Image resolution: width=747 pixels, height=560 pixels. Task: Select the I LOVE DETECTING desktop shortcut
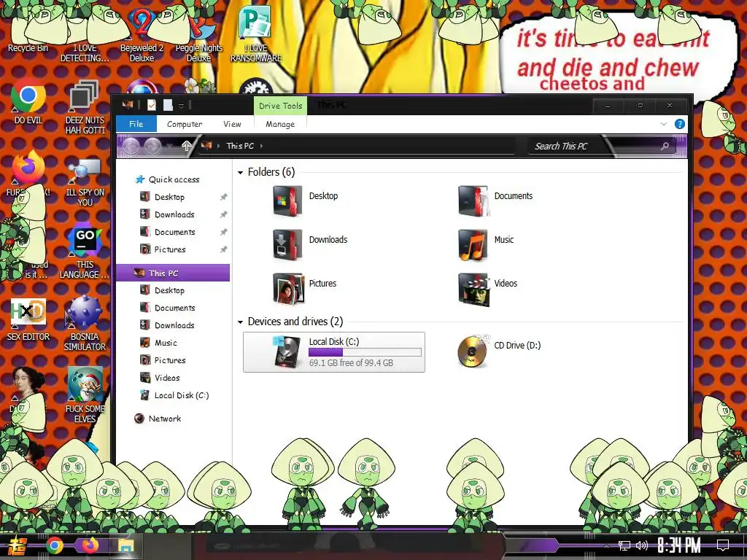(x=85, y=36)
